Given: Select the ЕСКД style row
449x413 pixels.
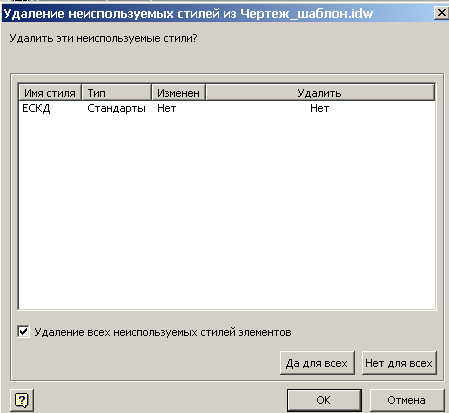Looking at the screenshot, I should [x=227, y=108].
